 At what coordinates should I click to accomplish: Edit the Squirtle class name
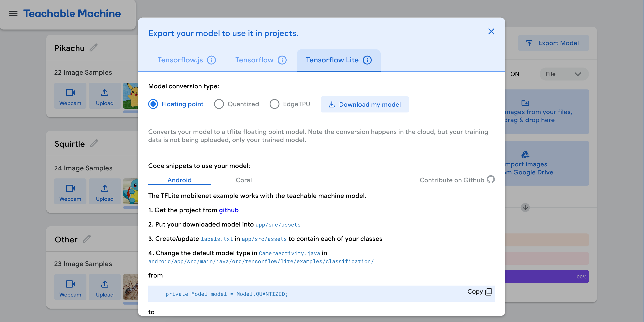pos(94,143)
